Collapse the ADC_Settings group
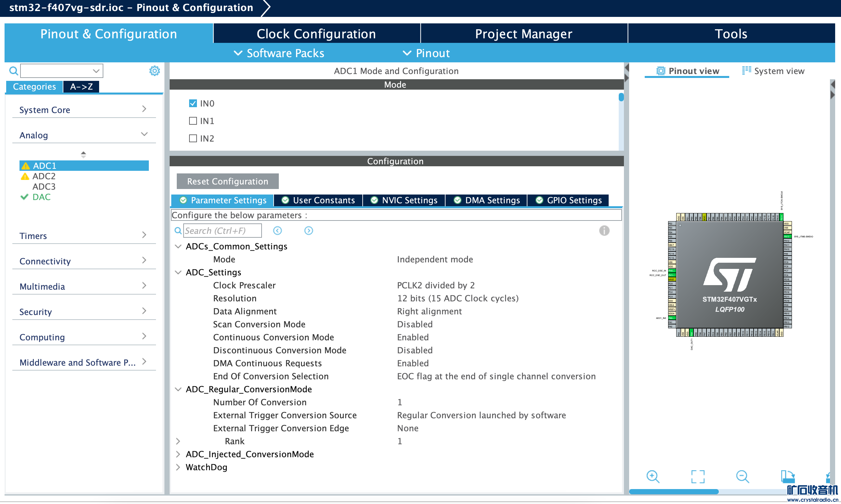The width and height of the screenshot is (841, 504). click(178, 272)
